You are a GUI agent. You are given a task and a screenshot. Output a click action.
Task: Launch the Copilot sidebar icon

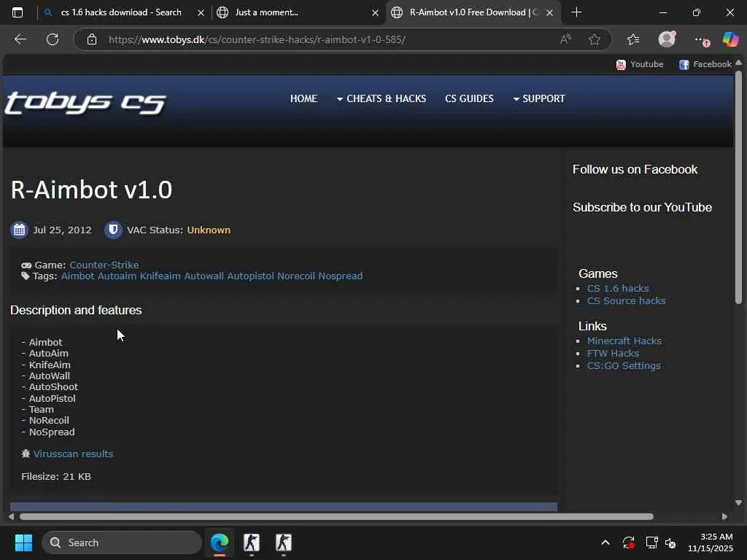point(729,39)
